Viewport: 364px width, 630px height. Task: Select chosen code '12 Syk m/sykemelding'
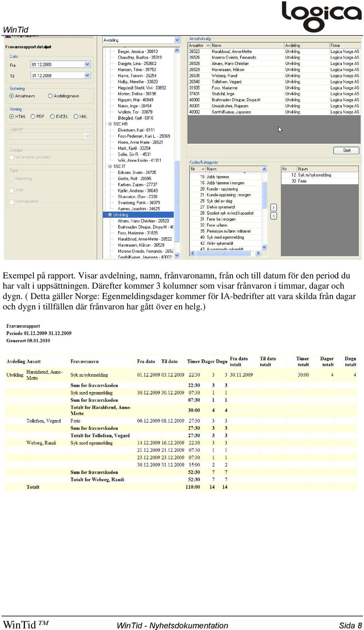click(320, 175)
